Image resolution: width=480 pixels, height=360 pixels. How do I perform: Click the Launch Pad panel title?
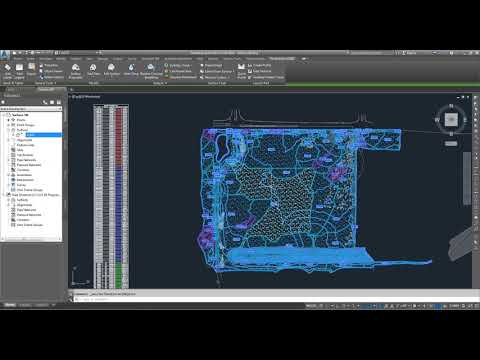261,83
